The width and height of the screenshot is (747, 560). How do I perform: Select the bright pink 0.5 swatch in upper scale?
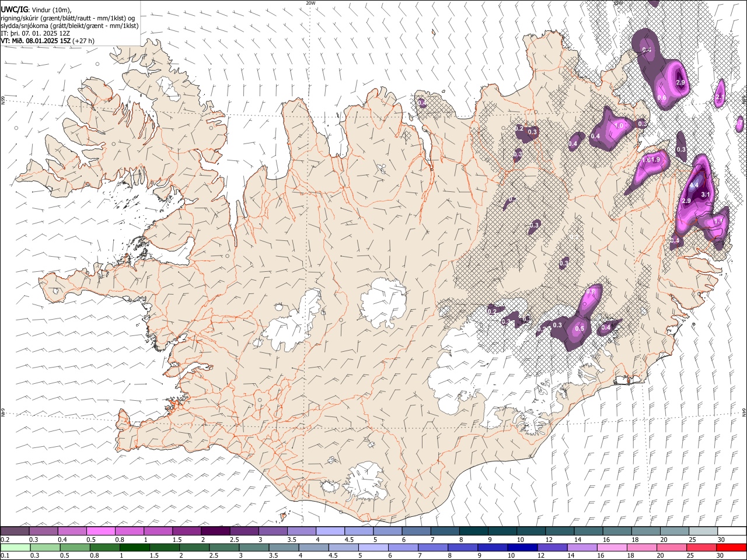(101, 531)
